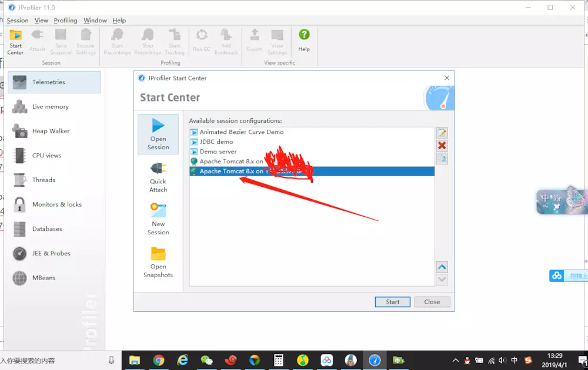
Task: Click the copy session configuration icon
Action: 442,159
